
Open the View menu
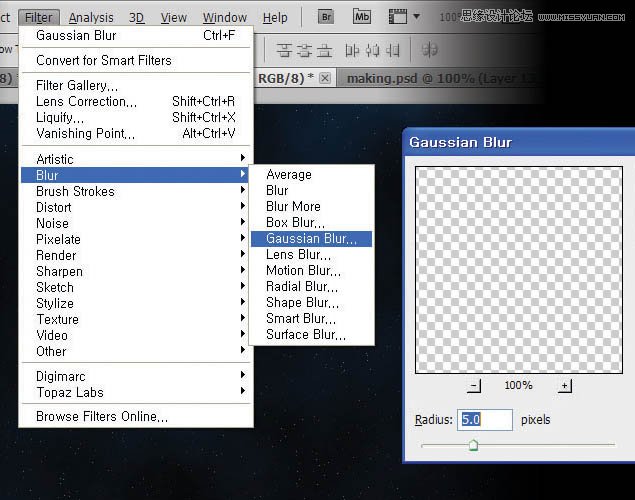(x=173, y=17)
